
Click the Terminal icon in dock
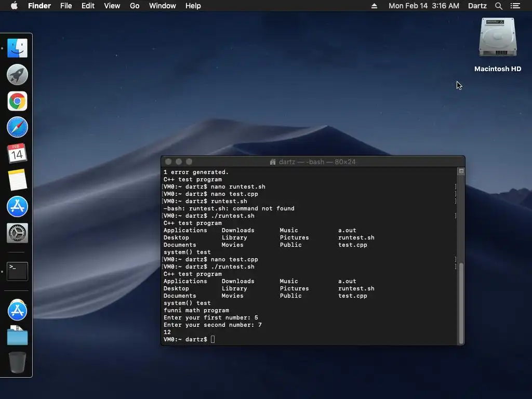click(17, 271)
